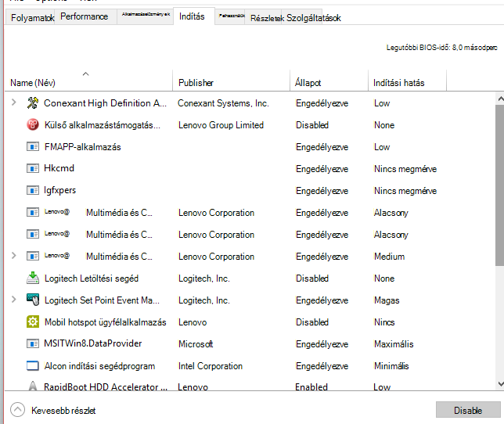504x424 pixels.
Task: Select the Hkcmd entry name
Action: coord(59,168)
